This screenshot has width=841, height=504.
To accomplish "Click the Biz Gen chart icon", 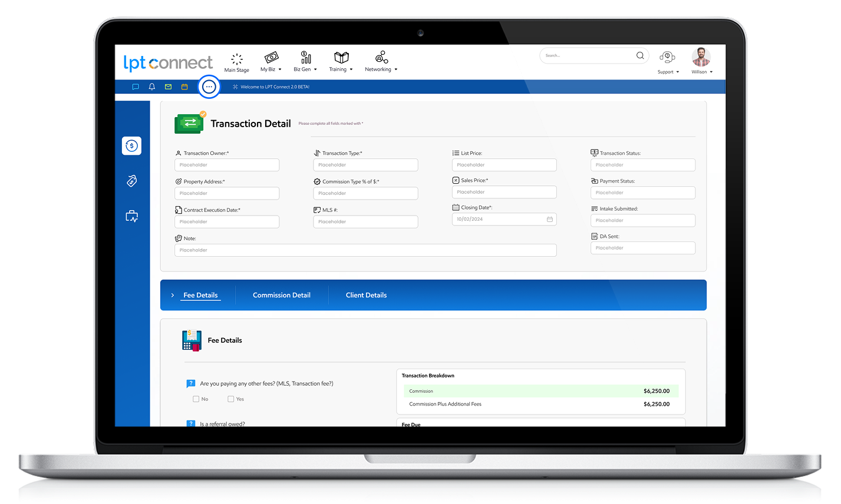I will coord(306,57).
